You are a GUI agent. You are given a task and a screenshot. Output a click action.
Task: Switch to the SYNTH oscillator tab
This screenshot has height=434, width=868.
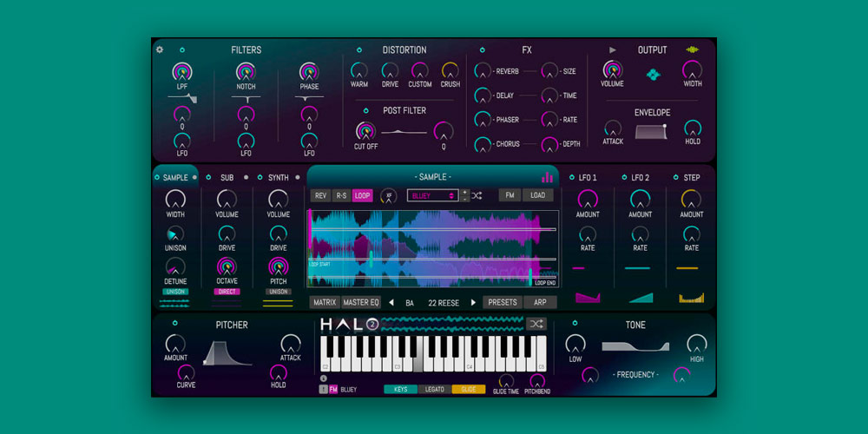coord(278,178)
